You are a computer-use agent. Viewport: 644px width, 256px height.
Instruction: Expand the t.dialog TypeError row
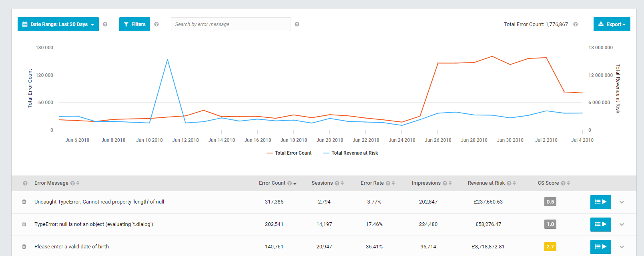622,224
